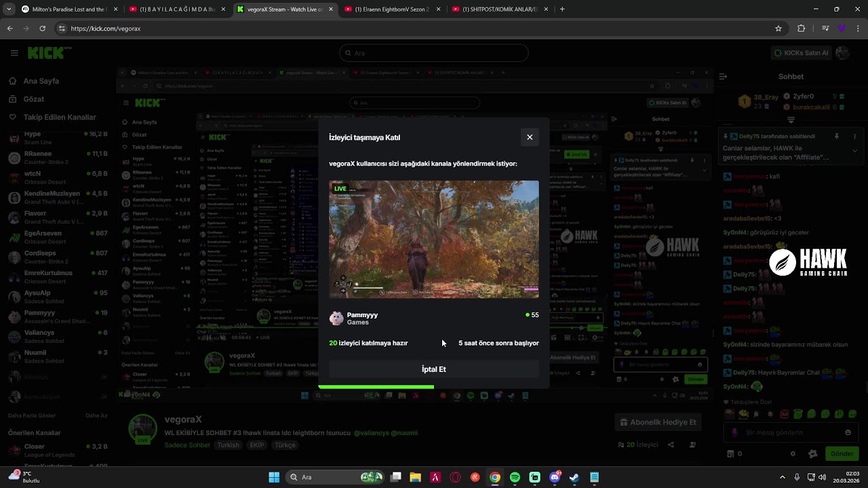
Task: Open the KendineMuzisyen channel in sidebar
Action: [x=58, y=197]
